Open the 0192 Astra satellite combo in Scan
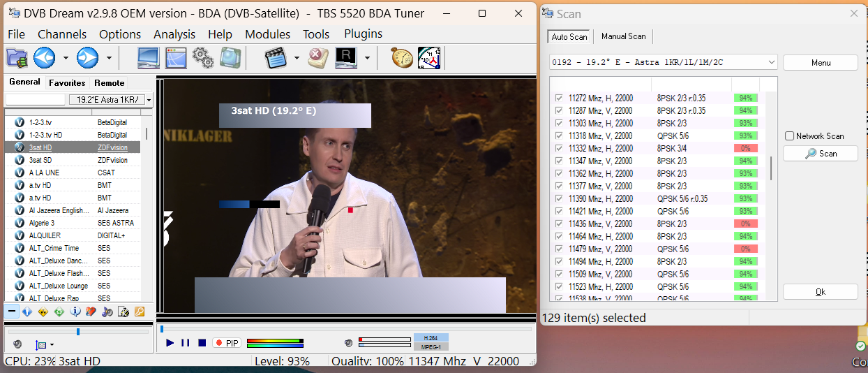 664,62
